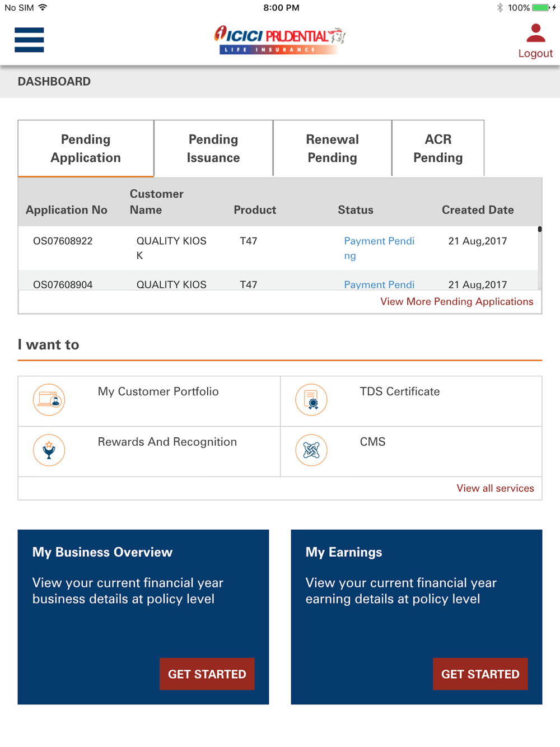Click the Application No column header
The height and width of the screenshot is (747, 560).
tap(67, 210)
